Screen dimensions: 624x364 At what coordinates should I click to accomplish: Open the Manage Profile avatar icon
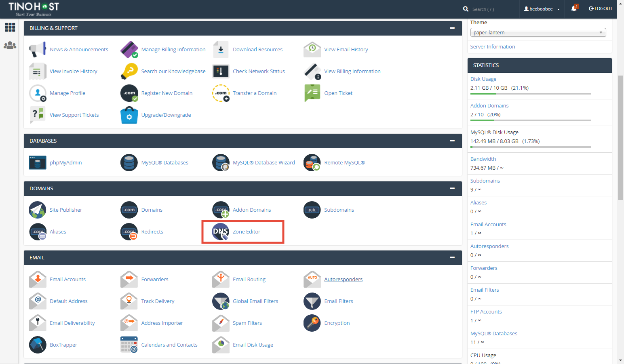38,93
